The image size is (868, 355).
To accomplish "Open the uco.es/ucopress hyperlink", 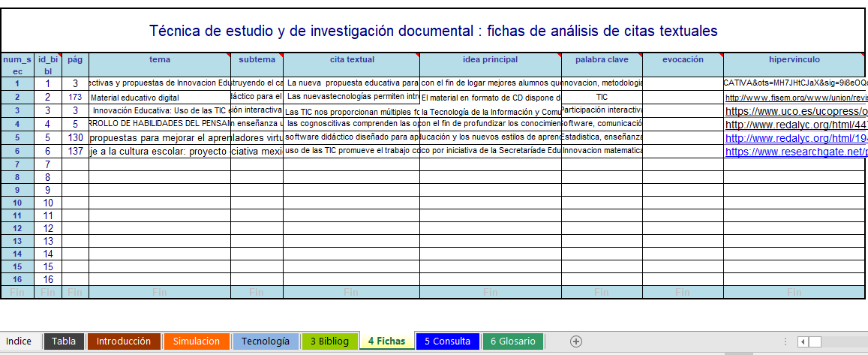I will [794, 111].
